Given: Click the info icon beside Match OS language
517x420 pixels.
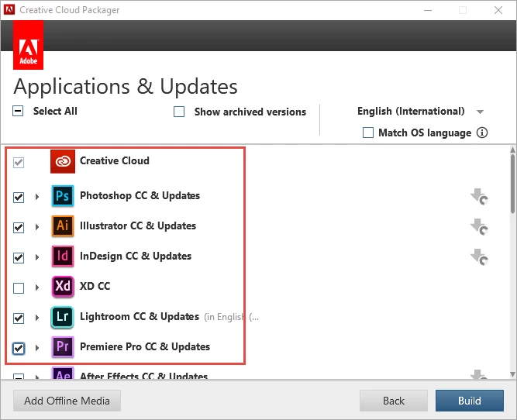Looking at the screenshot, I should 482,133.
